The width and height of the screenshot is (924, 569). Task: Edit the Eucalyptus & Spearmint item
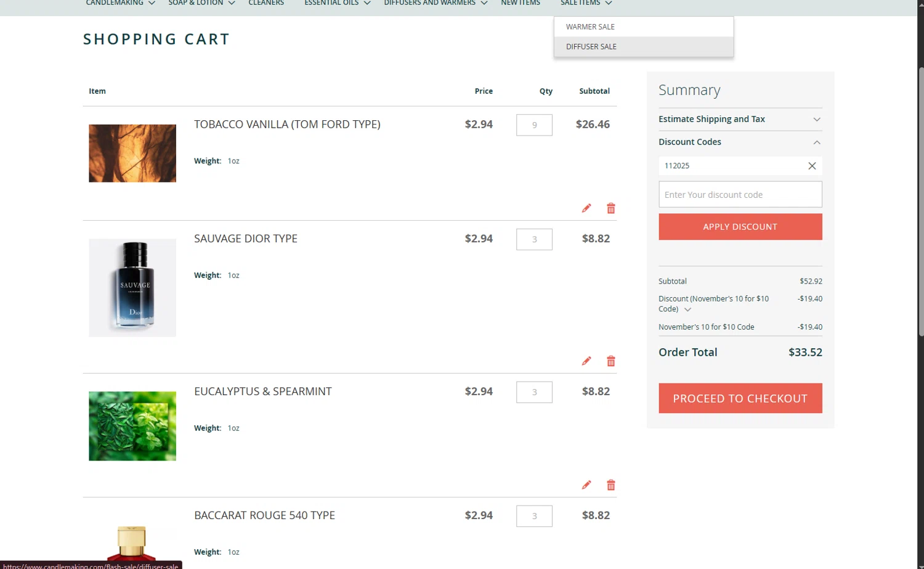point(586,485)
